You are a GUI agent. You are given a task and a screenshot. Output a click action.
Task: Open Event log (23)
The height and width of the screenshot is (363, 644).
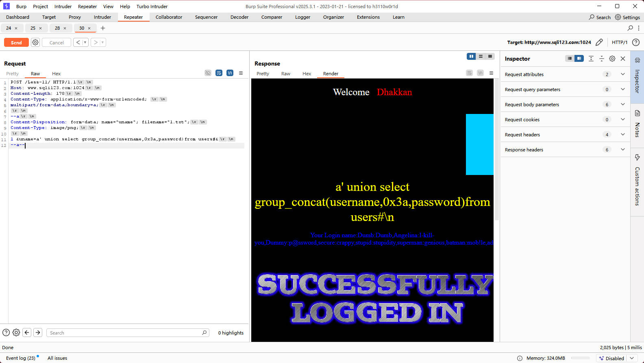(21, 358)
